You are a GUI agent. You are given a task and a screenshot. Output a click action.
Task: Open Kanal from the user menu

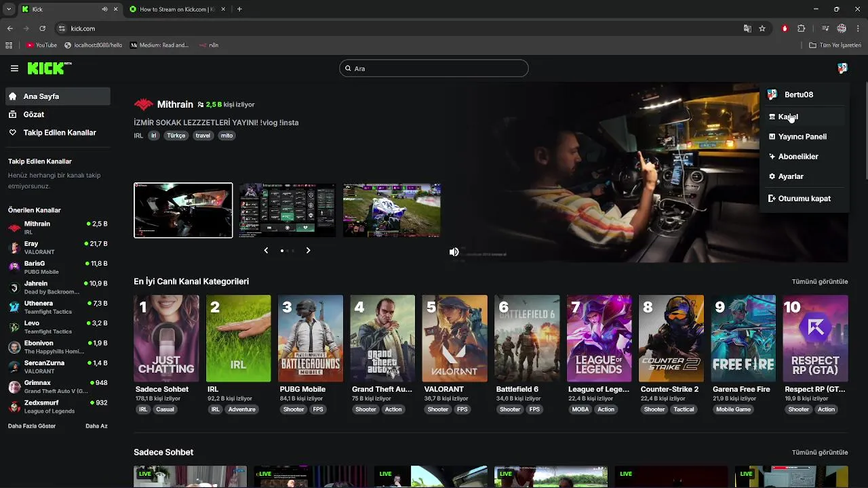805,117
